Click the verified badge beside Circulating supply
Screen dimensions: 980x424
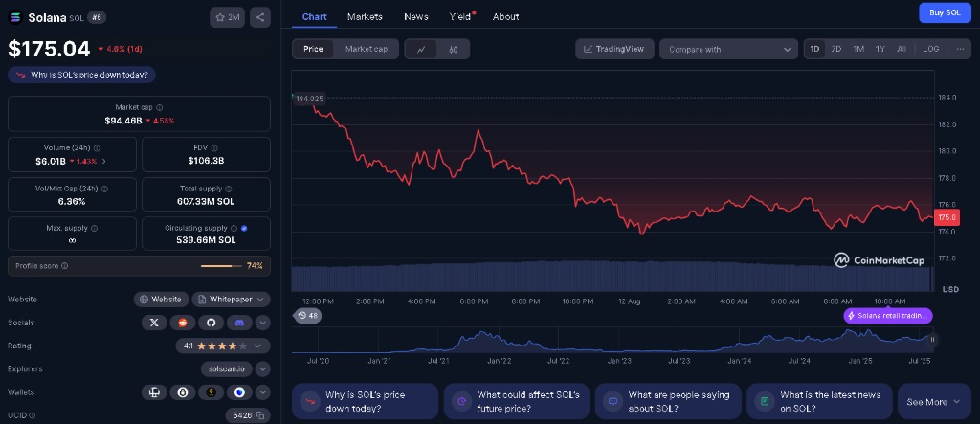coord(244,228)
